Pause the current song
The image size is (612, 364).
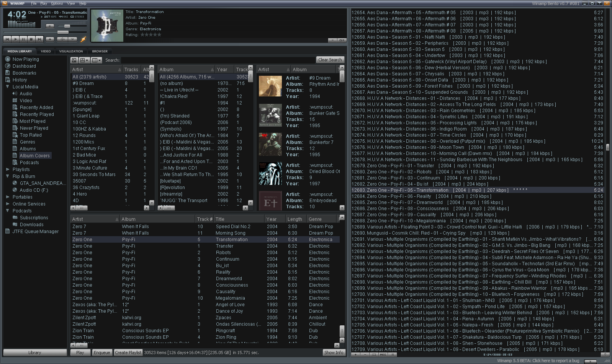[x=23, y=39]
